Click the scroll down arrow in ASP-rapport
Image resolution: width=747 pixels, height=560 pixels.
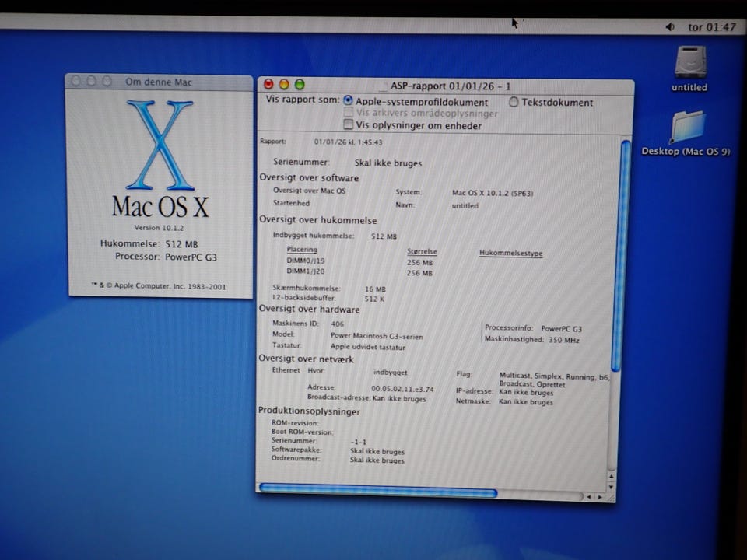(x=612, y=487)
